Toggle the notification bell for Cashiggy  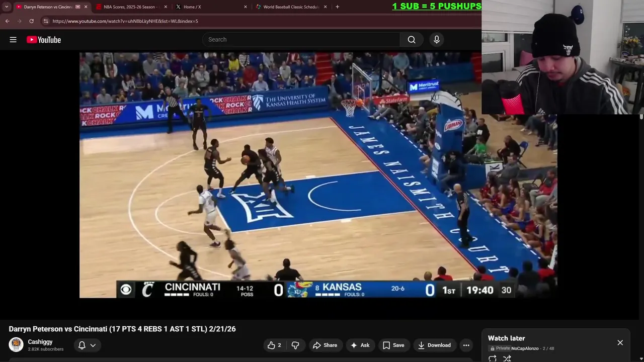coord(82,345)
